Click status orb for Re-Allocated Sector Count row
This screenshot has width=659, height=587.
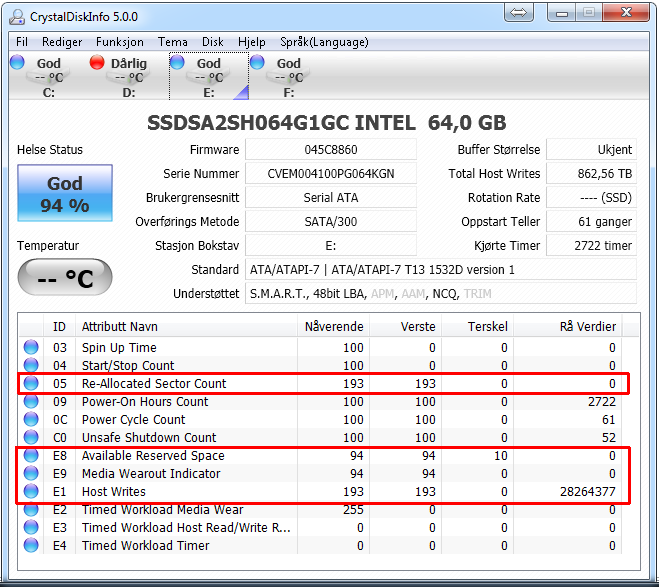click(31, 383)
